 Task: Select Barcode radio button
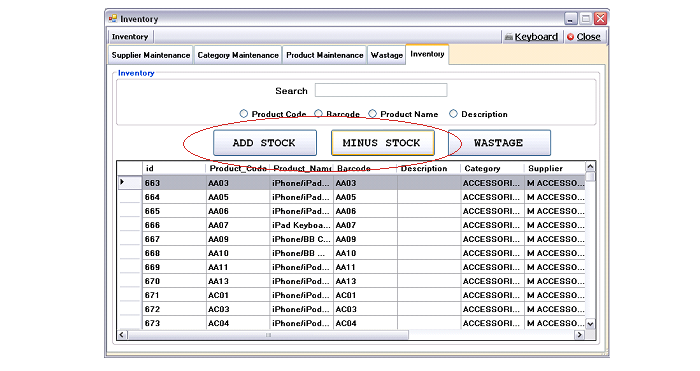pyautogui.click(x=318, y=114)
